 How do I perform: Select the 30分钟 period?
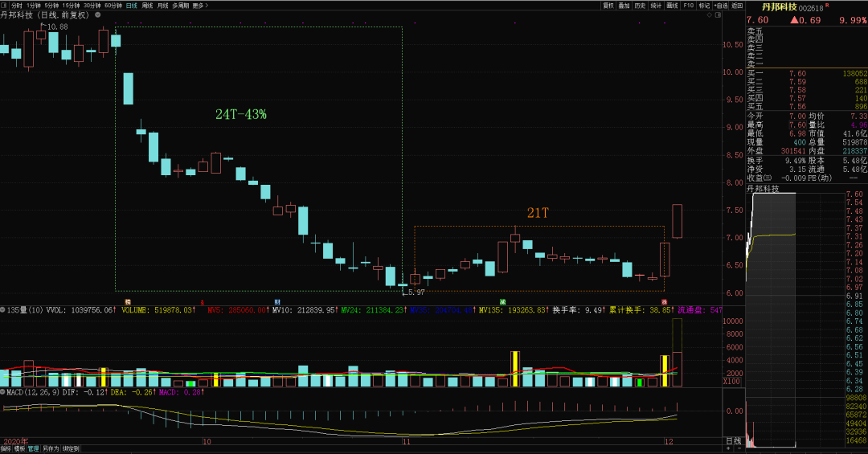(92, 5)
